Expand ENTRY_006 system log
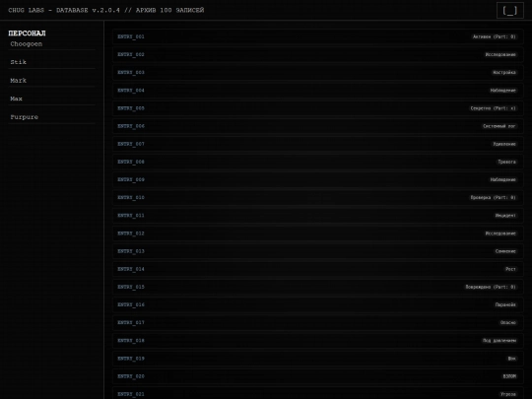 click(317, 126)
